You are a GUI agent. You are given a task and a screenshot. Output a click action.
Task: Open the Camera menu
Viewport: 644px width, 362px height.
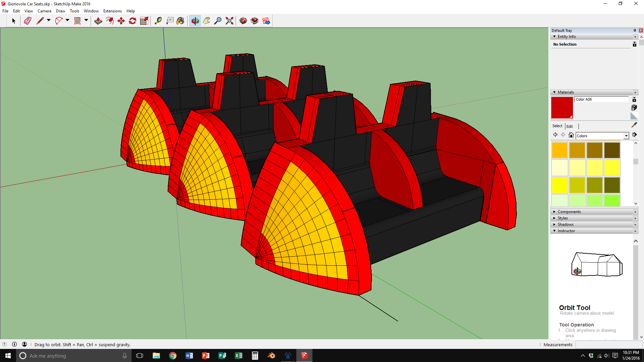(44, 11)
